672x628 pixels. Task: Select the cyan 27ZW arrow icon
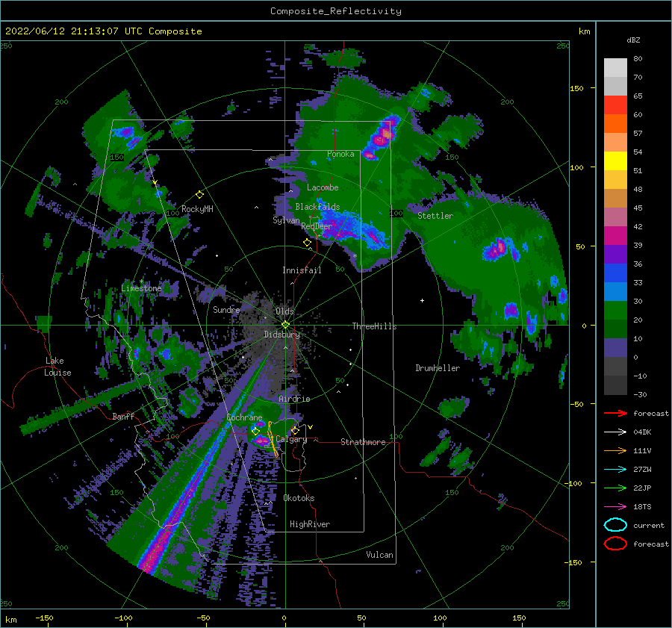click(615, 470)
